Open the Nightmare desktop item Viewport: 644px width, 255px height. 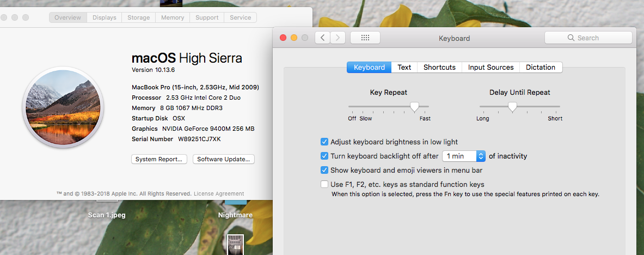235,215
